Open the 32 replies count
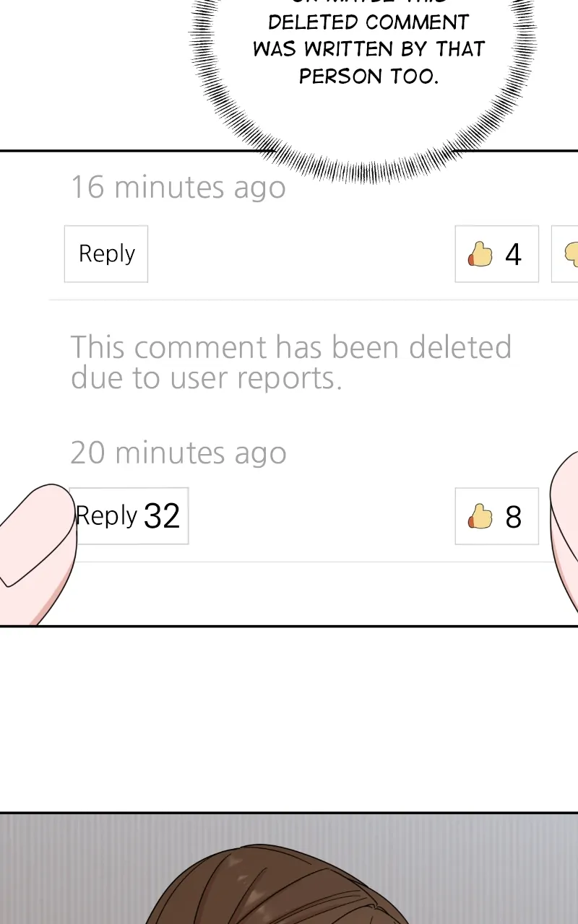The width and height of the screenshot is (578, 924). click(x=162, y=516)
